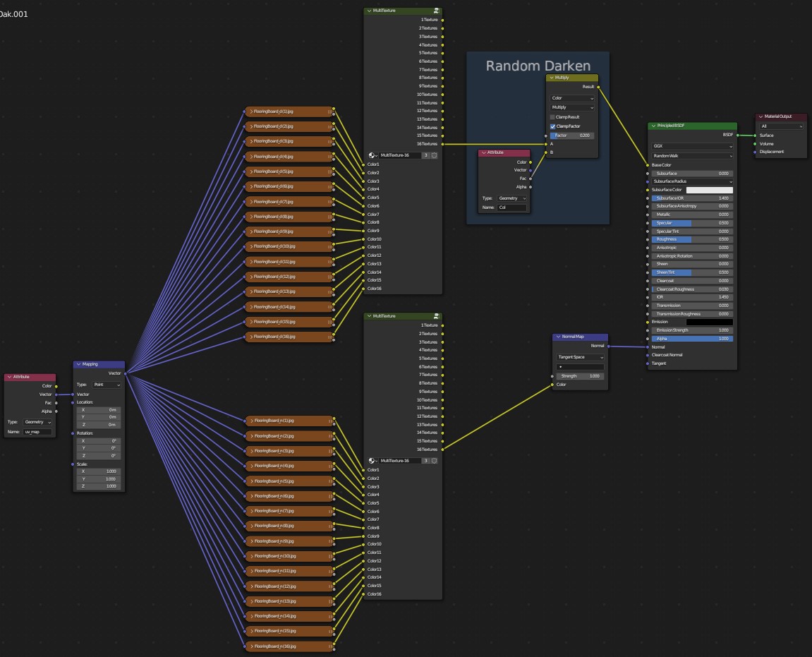This screenshot has height=657, width=812.
Task: Click user count 3 on bottom MultiTexture node
Action: click(426, 461)
